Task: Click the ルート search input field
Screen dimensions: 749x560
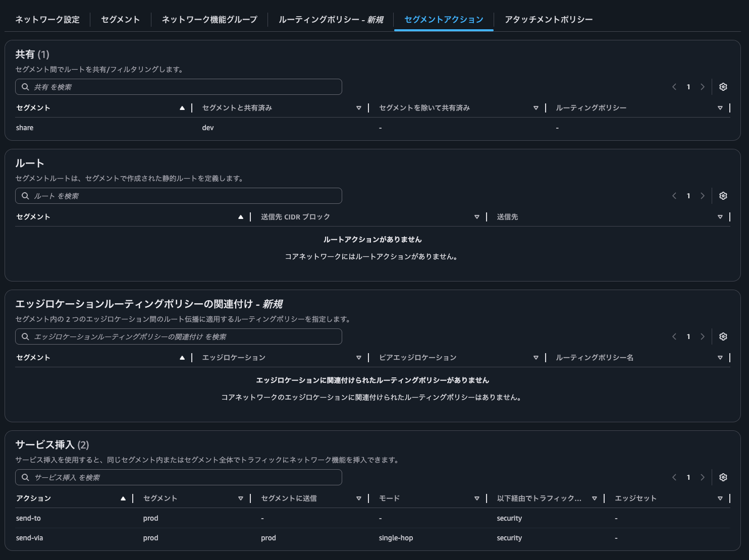Action: 179,196
